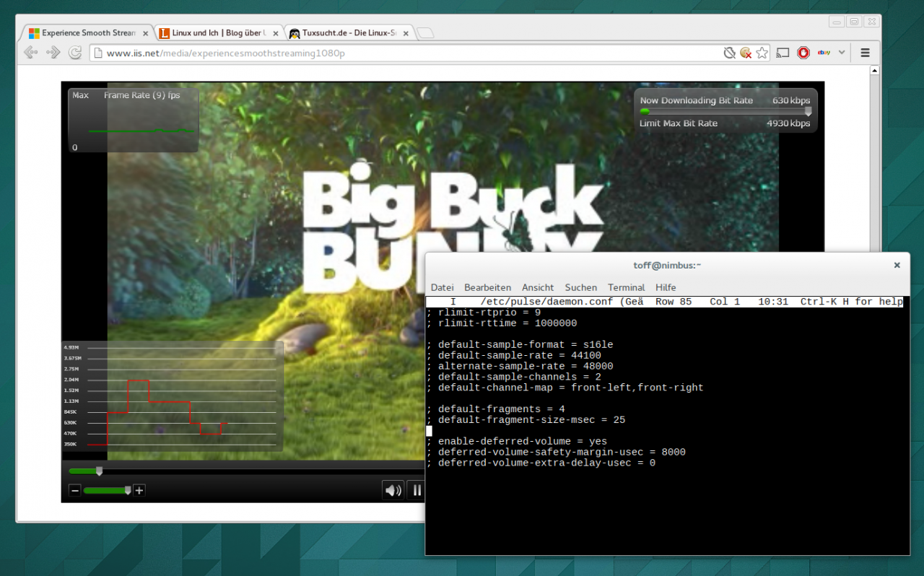Switch to the Linux und Ich tab
Viewport: 924px width, 576px height.
(219, 33)
